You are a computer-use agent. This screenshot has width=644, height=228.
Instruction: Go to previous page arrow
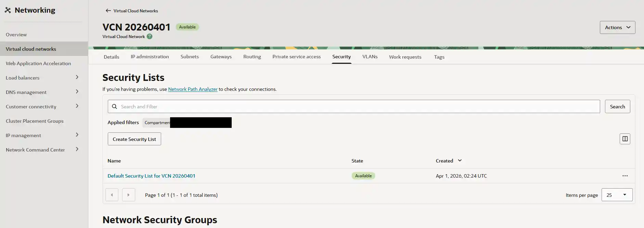112,195
